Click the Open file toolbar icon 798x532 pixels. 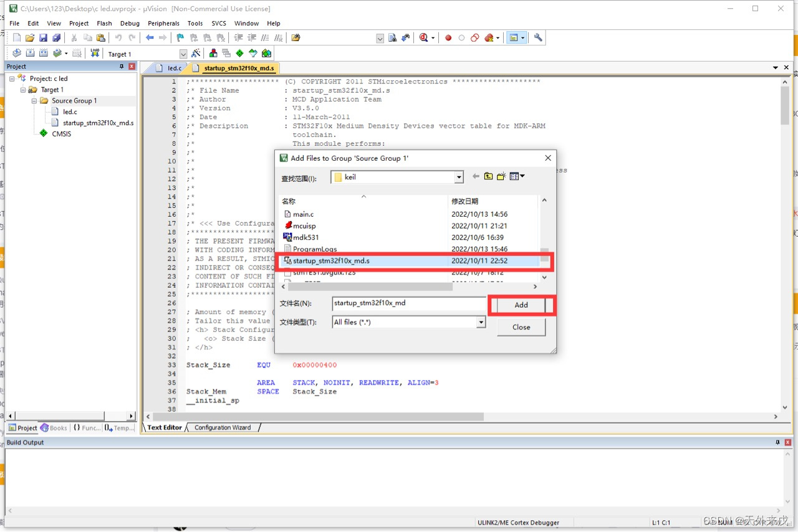30,38
